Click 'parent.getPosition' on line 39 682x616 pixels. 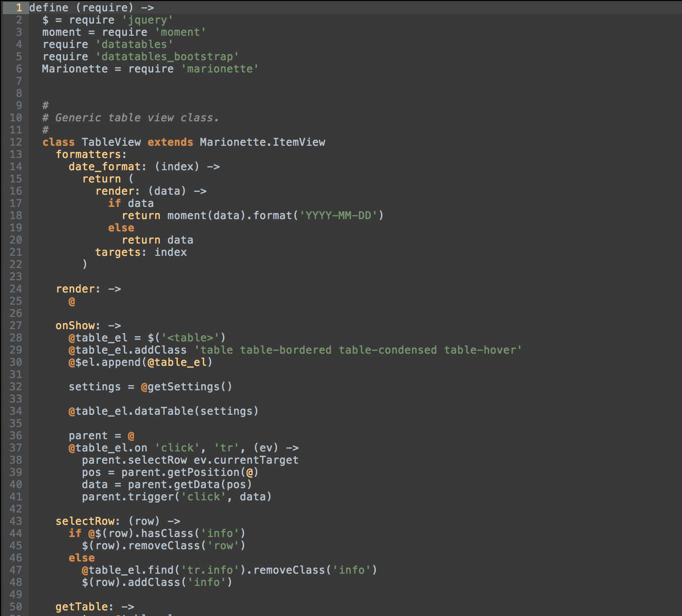point(180,472)
